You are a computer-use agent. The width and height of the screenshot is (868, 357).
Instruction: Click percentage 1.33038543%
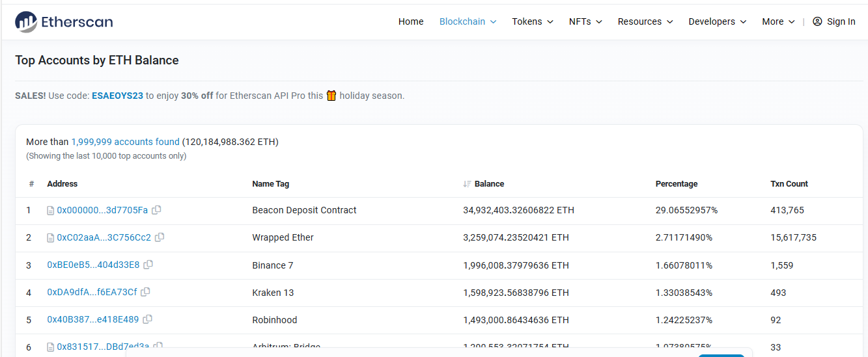(684, 292)
